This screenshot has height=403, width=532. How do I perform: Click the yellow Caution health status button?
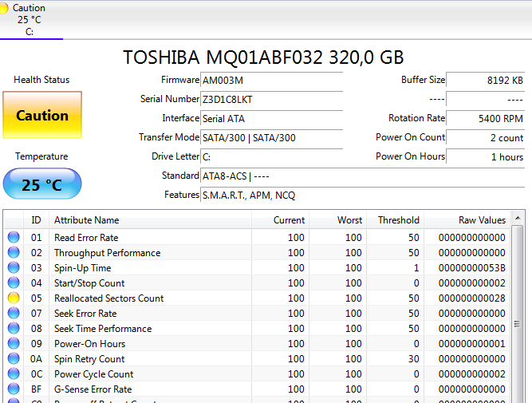42,115
